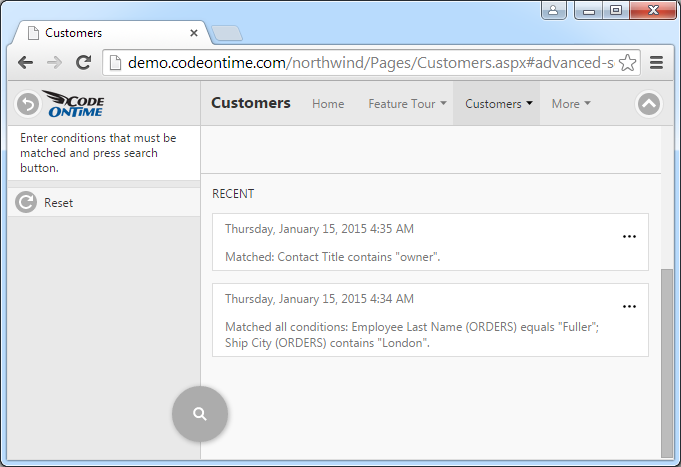Click the scroll-up chevron circle icon
This screenshot has height=467, width=681.
[649, 103]
